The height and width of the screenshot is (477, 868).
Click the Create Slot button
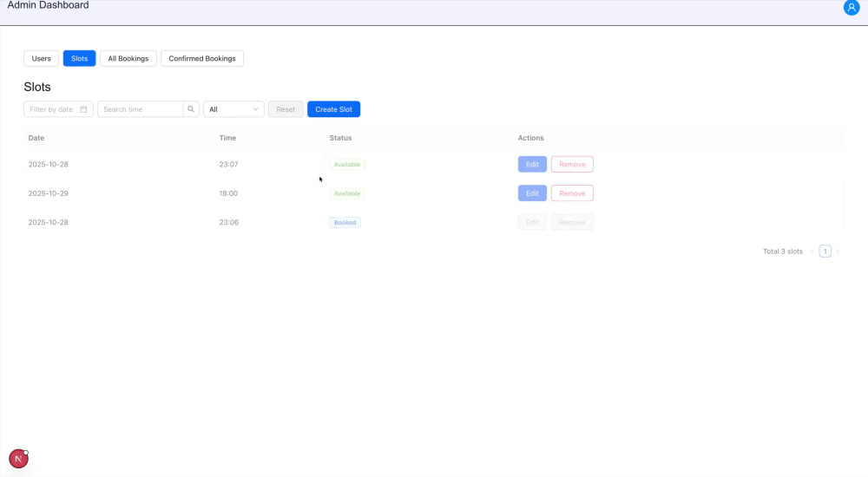[x=334, y=109]
